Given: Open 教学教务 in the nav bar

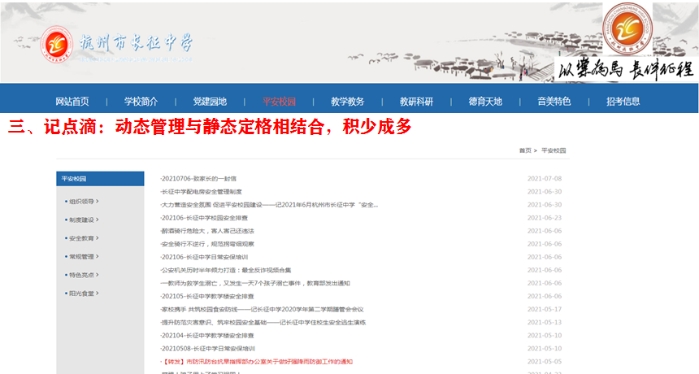Looking at the screenshot, I should (x=348, y=102).
